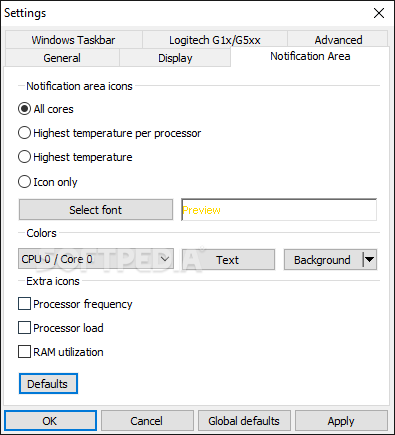
Task: Click the Select font button
Action: click(96, 210)
